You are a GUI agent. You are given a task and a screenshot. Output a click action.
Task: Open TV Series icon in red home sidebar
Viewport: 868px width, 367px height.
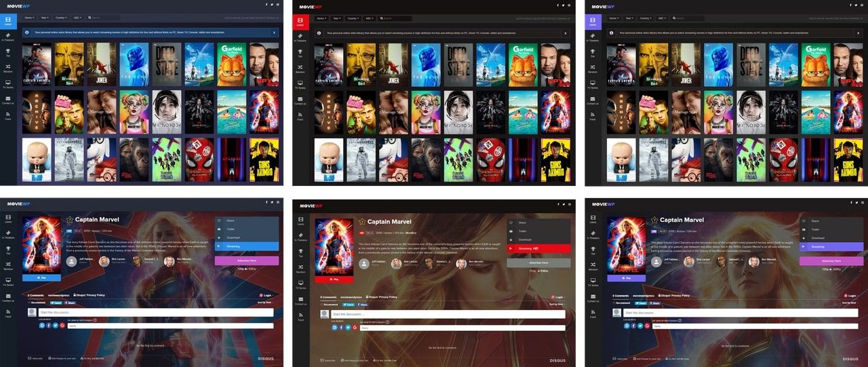(300, 84)
